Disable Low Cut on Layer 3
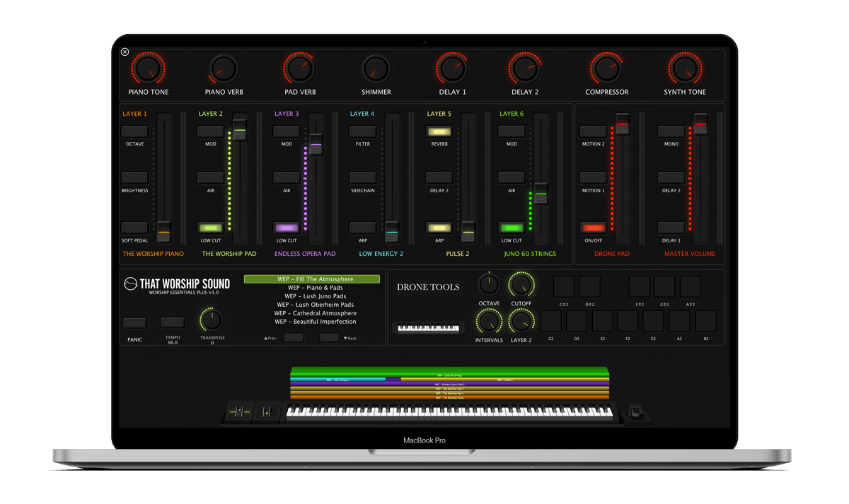Image resolution: width=849 pixels, height=504 pixels. tap(287, 228)
